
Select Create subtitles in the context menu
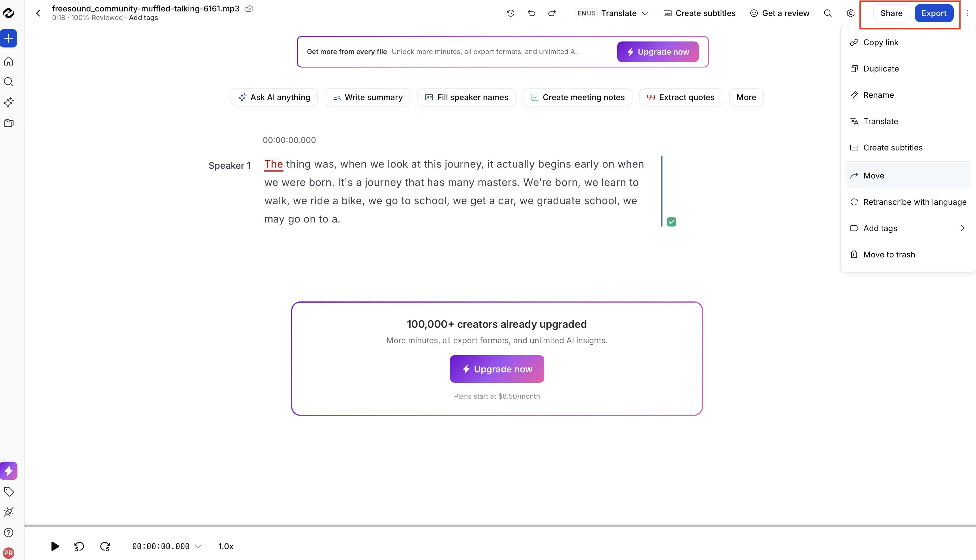(908, 148)
